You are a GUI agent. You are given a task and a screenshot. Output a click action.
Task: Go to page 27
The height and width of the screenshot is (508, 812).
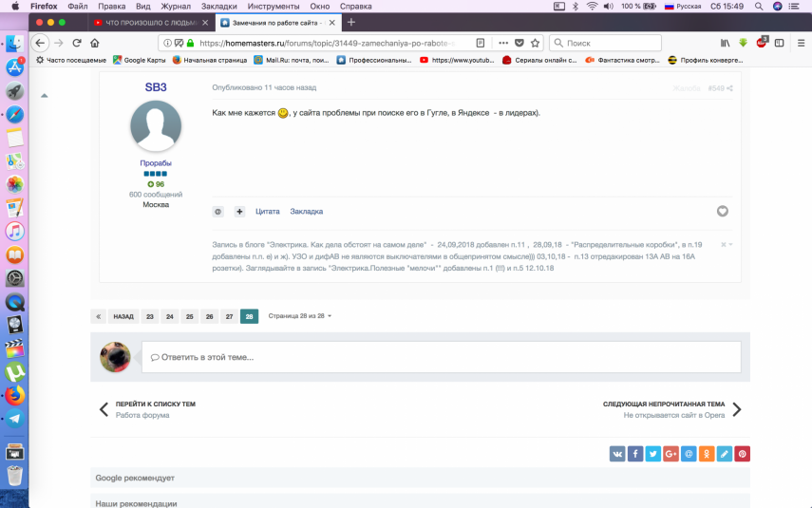(229, 316)
